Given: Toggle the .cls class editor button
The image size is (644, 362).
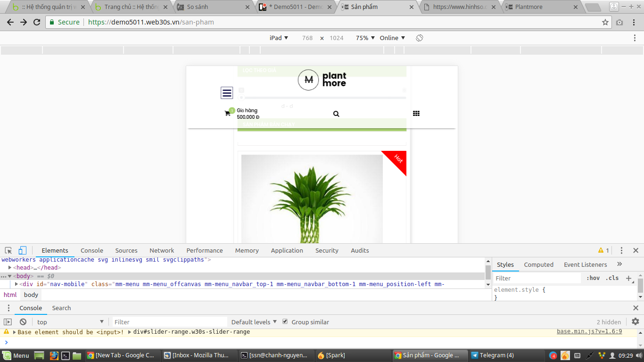Looking at the screenshot, I should [x=612, y=278].
